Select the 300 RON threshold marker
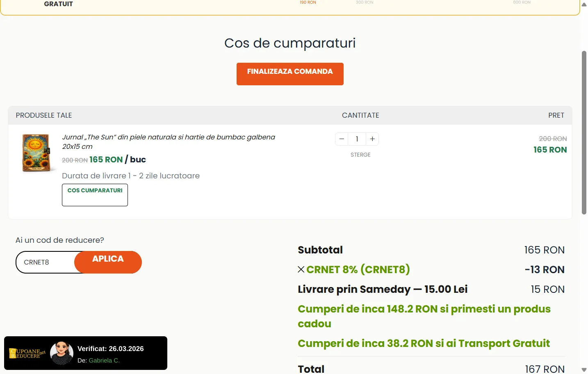588x374 pixels. tap(365, 2)
